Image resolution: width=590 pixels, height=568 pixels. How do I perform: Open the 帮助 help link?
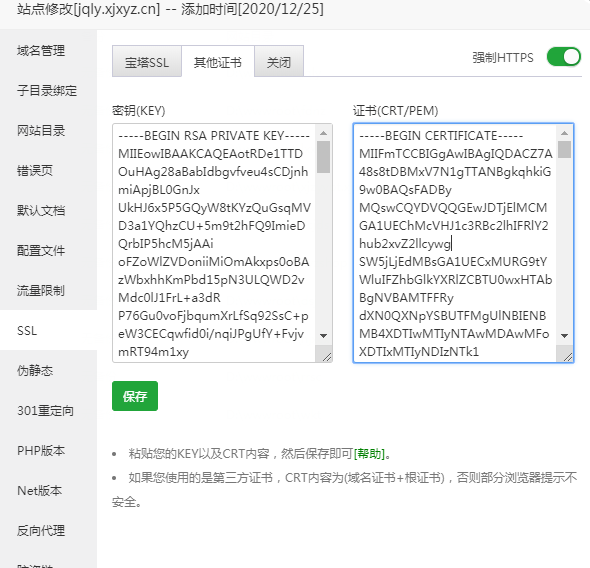(x=369, y=454)
